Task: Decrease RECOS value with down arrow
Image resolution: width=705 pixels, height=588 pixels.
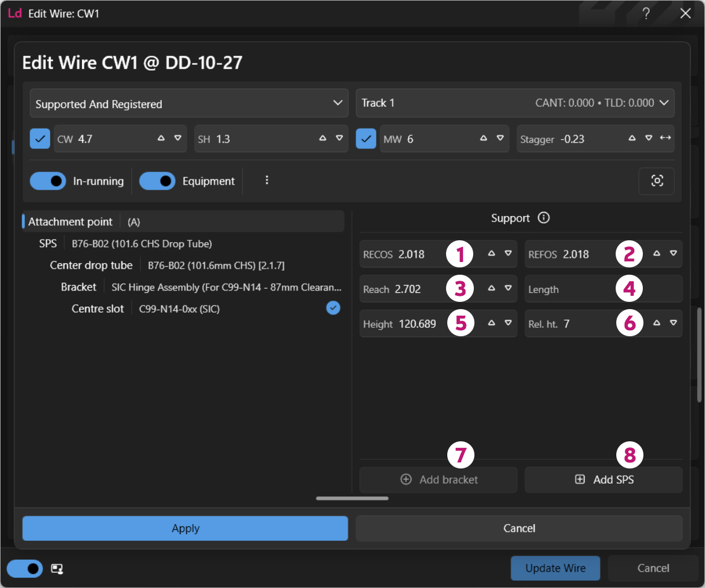Action: point(508,254)
